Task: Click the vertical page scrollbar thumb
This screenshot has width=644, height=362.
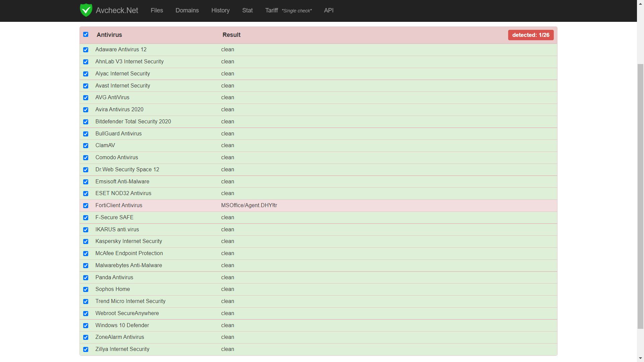Action: click(640, 196)
